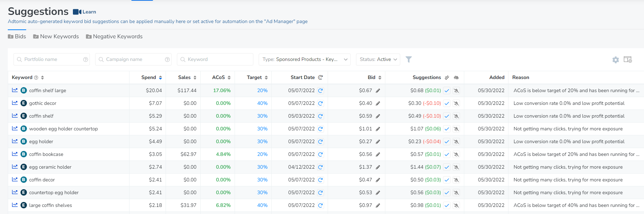644x214 pixels.
Task: Refresh start date for 'coffin shelf' row
Action: click(x=320, y=116)
